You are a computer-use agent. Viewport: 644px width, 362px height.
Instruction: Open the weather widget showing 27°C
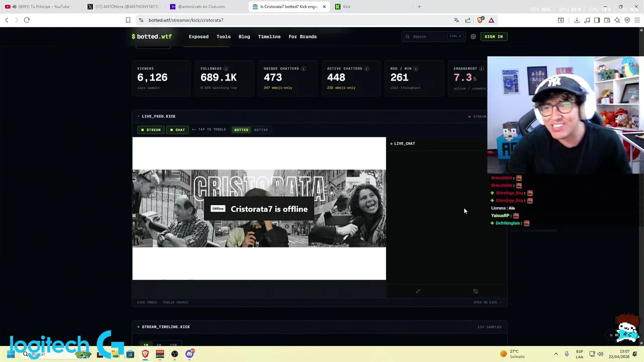tap(513, 354)
